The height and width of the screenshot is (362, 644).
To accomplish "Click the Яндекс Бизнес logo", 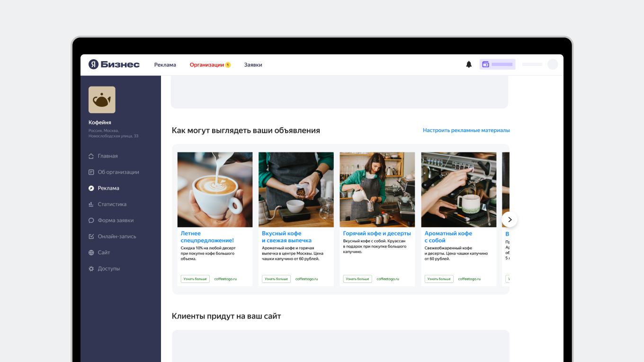I will click(114, 64).
